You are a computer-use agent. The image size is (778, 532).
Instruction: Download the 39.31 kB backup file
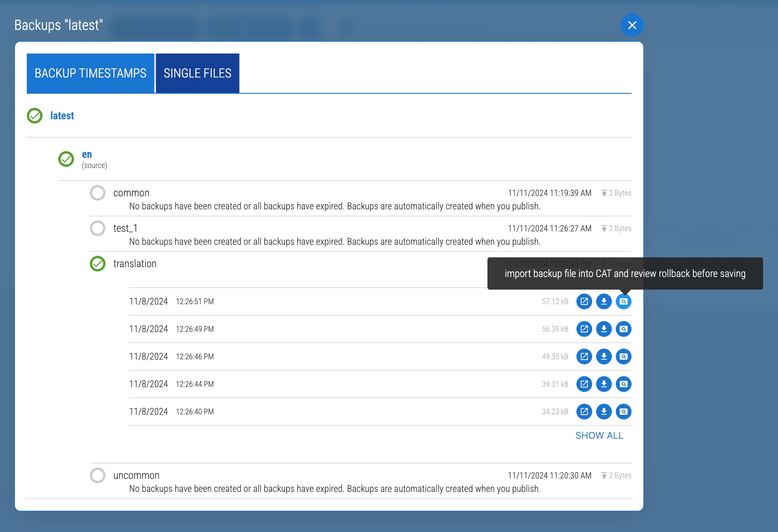(604, 384)
